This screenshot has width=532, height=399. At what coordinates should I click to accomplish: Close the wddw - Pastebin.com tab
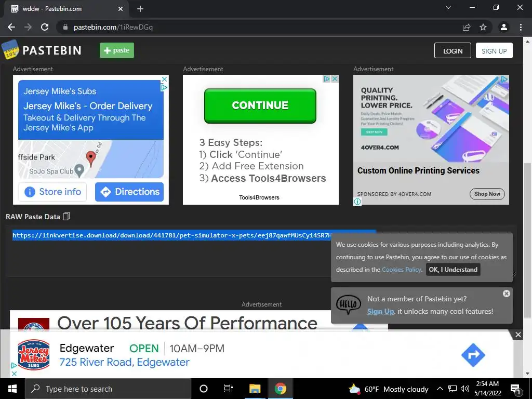coord(121,9)
